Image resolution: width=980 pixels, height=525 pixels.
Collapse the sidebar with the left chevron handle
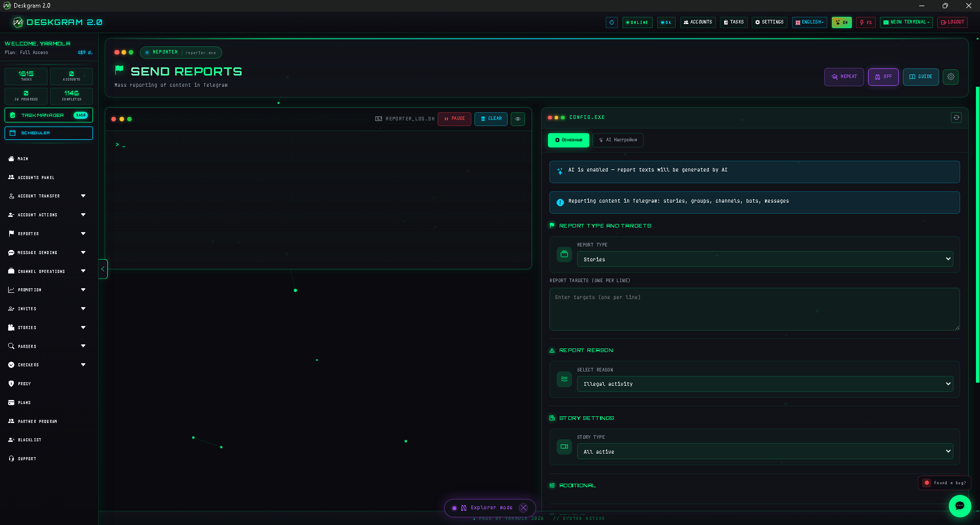click(x=103, y=269)
